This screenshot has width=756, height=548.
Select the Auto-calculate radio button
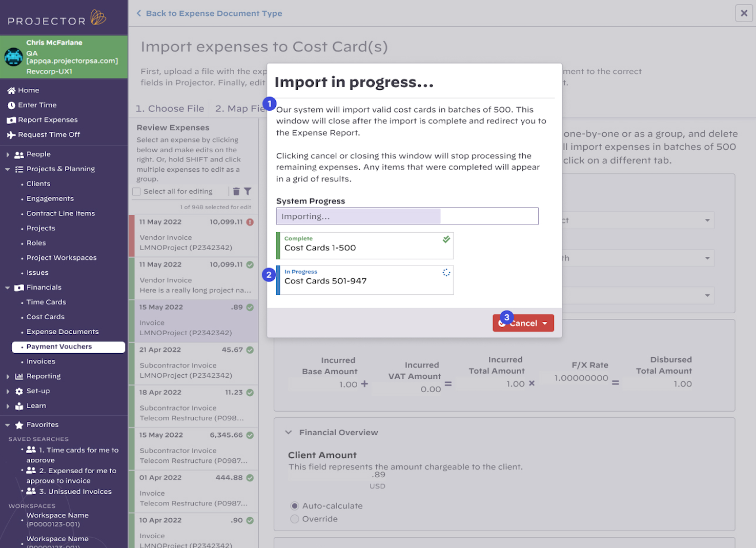295,506
